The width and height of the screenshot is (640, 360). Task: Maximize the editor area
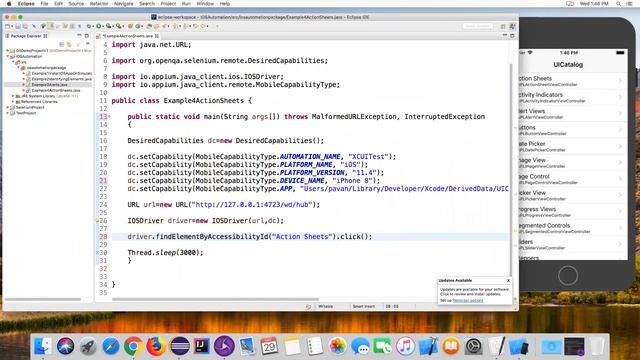pos(512,36)
